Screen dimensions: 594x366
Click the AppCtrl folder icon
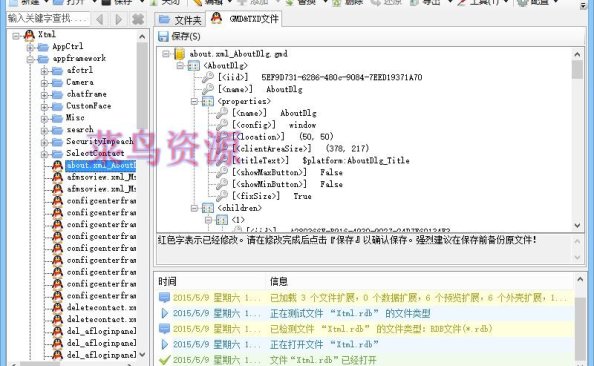[x=43, y=47]
